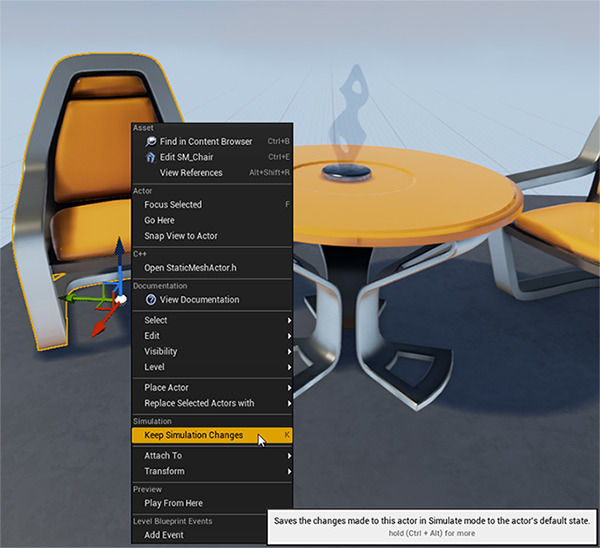600x548 pixels.
Task: Click the View Documentation question mark icon
Action: coord(151,299)
